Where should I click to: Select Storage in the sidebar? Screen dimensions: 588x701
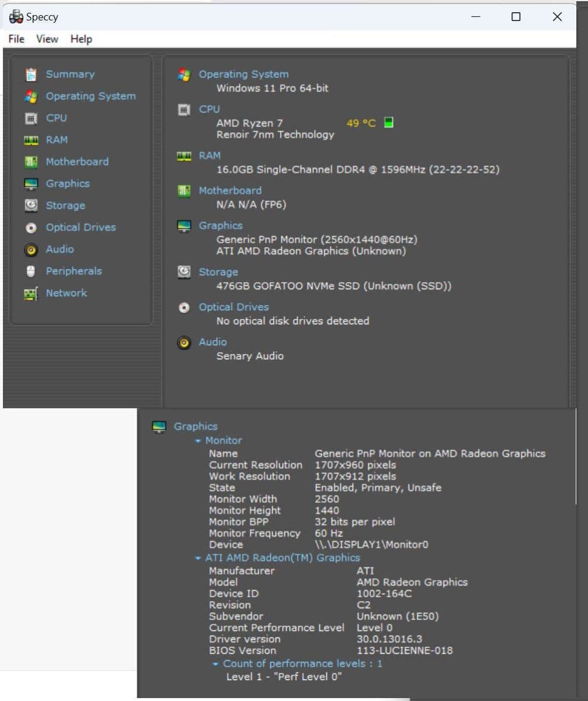click(65, 205)
